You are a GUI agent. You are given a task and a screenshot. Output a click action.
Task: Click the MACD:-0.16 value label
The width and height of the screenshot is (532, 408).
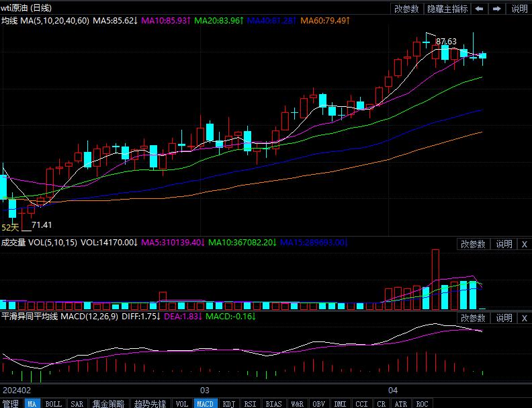pyautogui.click(x=230, y=317)
